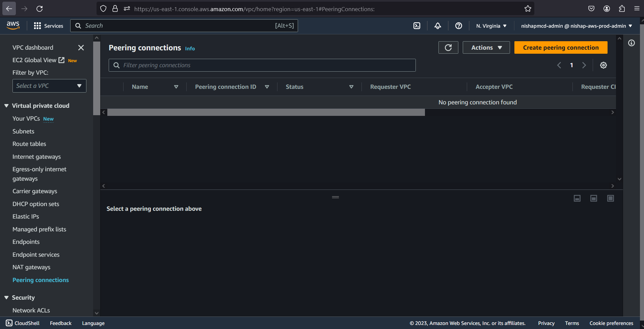Open the Services grid menu
Screen dimensions: 644x329
click(x=49, y=26)
